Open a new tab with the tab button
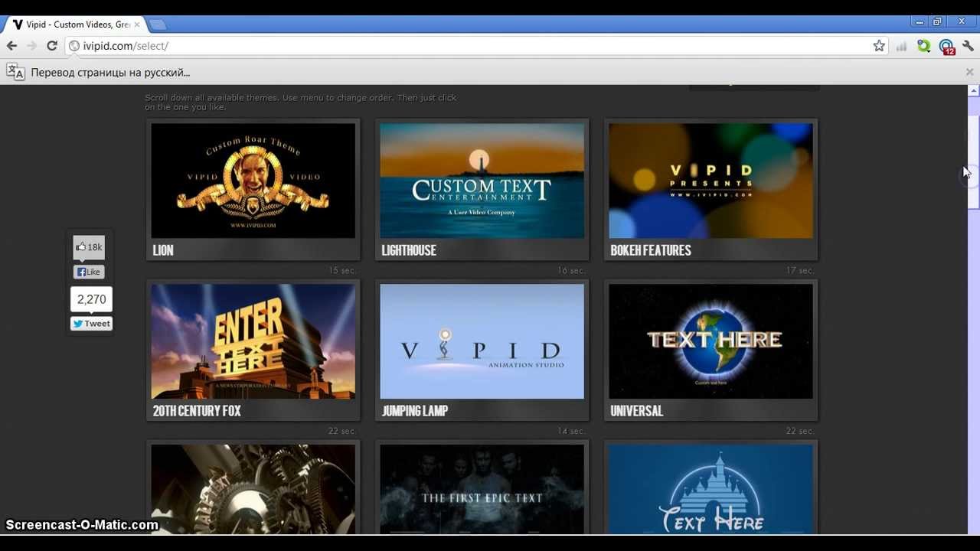 (157, 24)
